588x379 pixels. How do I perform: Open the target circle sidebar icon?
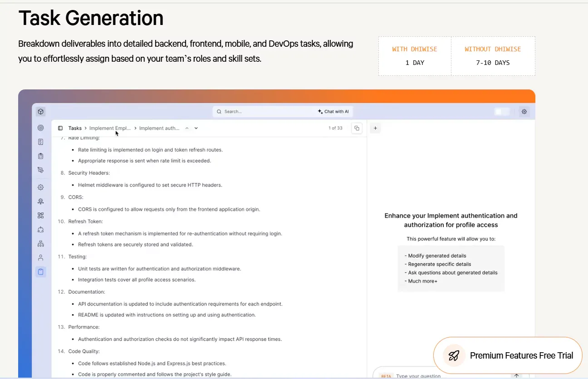click(41, 128)
